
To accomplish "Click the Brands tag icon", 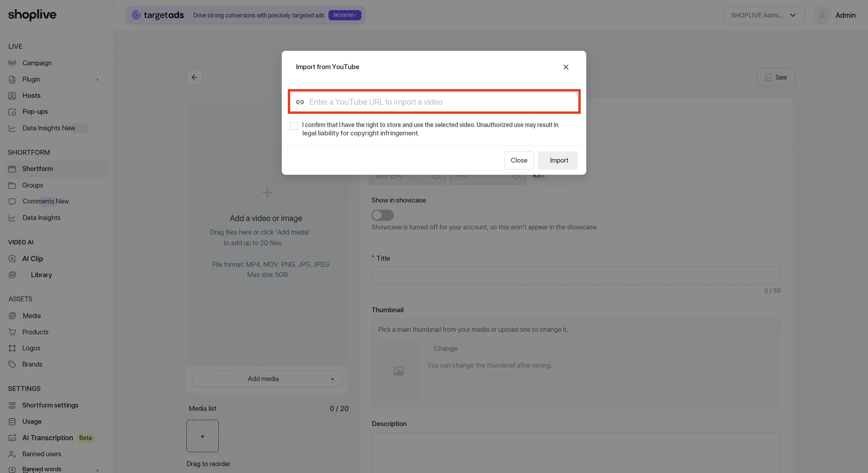I will click(12, 364).
